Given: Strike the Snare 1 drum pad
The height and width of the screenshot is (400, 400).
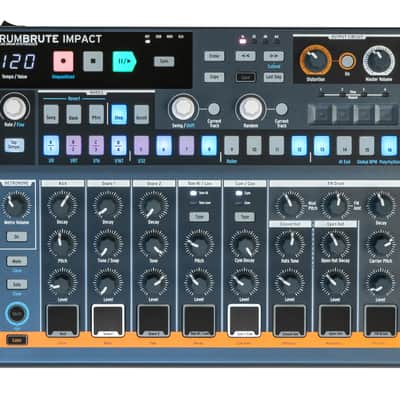Looking at the screenshot, I should 108,321.
